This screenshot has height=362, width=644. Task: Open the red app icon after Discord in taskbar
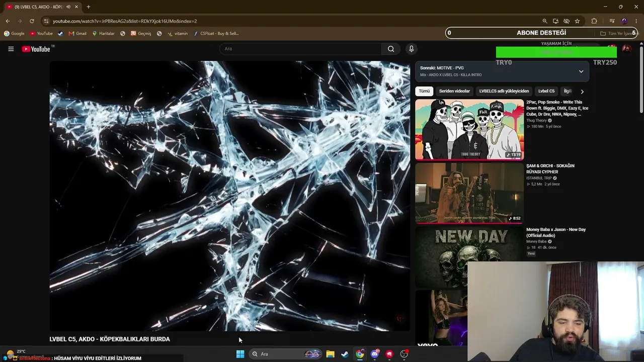(x=389, y=354)
